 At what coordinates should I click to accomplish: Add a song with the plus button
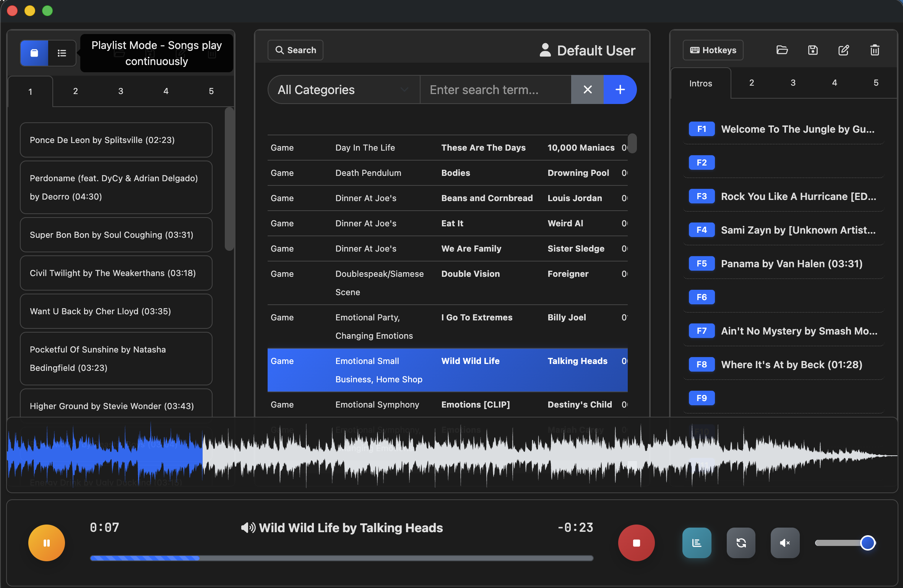pyautogui.click(x=620, y=89)
